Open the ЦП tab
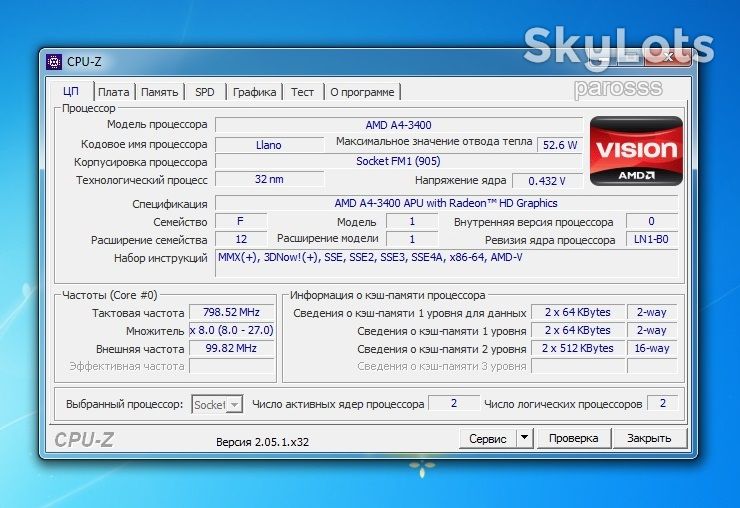The image size is (740, 508). click(71, 91)
